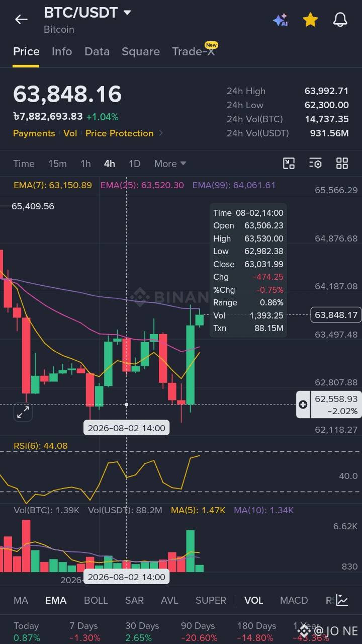Tap the fullscreen expand arrows icon

click(x=23, y=413)
